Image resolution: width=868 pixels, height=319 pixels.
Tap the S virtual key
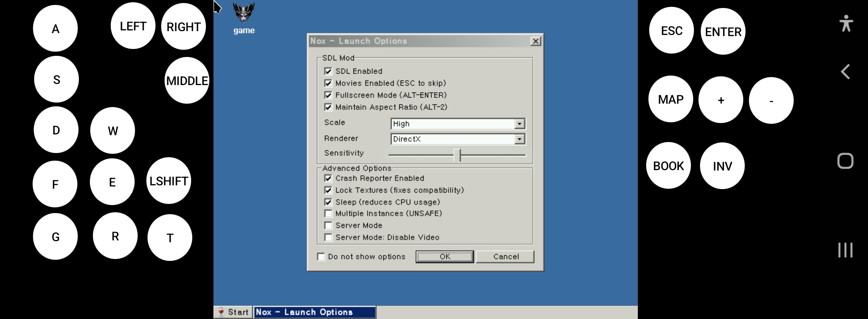[57, 79]
